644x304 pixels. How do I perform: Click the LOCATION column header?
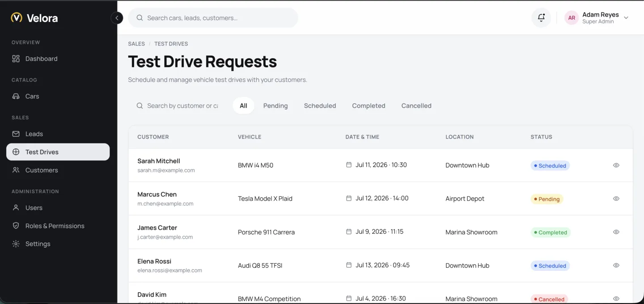(459, 137)
